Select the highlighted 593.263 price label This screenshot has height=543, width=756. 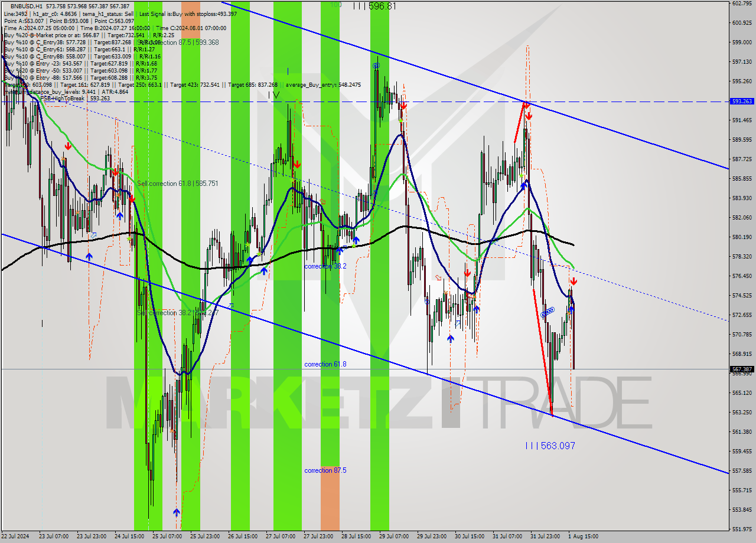tap(742, 102)
